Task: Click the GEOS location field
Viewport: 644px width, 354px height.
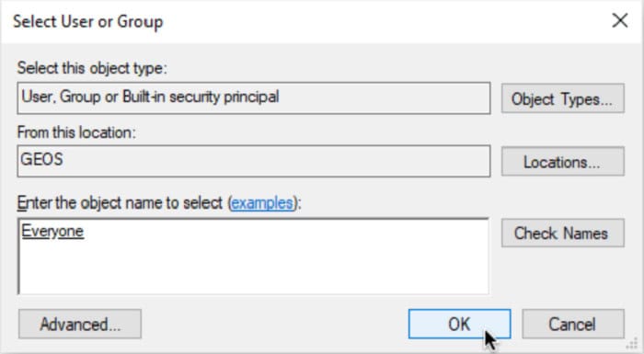Action: (253, 161)
